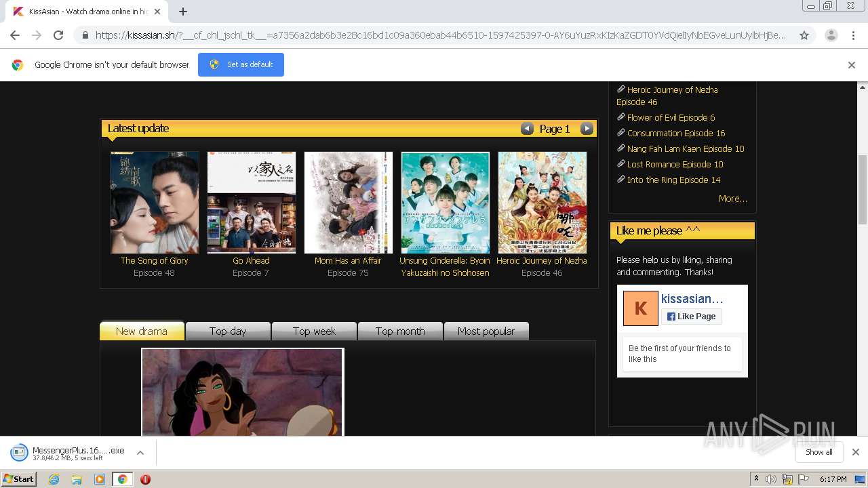Open media player taskbar icon

(100, 479)
